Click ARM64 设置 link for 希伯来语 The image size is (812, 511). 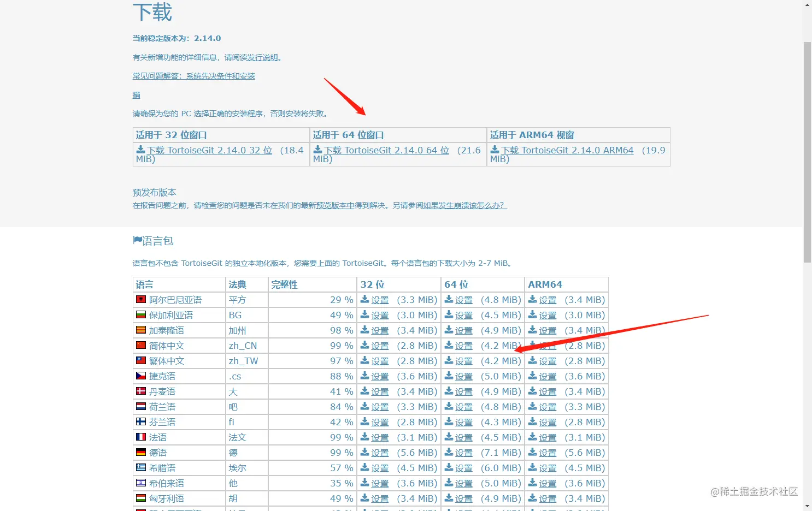coord(548,484)
